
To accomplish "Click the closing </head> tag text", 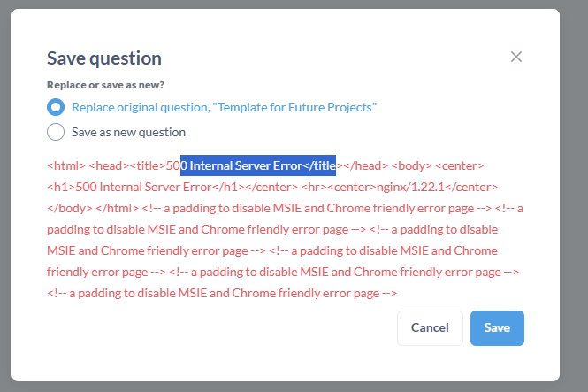I will coord(363,165).
